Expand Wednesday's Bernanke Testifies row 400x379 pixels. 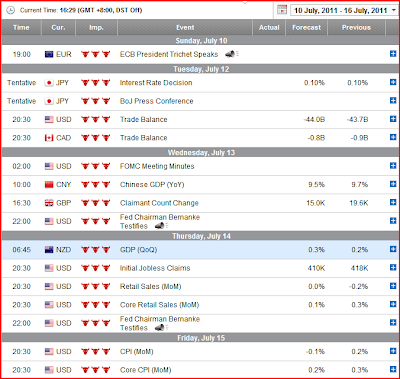coord(393,221)
